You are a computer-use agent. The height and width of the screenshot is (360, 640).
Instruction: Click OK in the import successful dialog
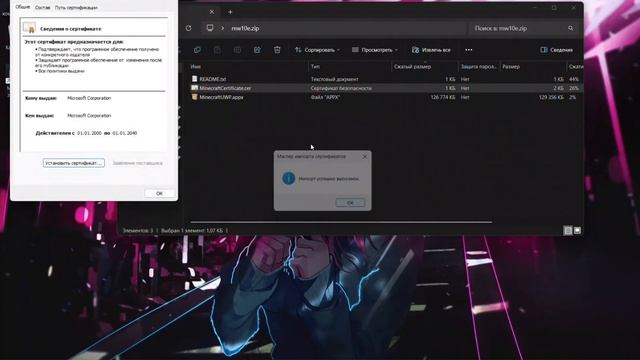tap(350, 202)
